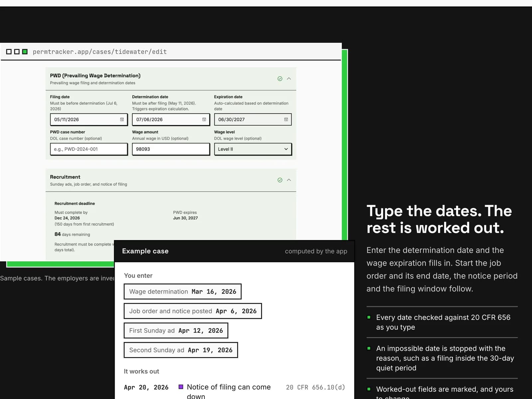532x399 pixels.
Task: Select the First Sunday ad Apr 12 chip
Action: 176,331
